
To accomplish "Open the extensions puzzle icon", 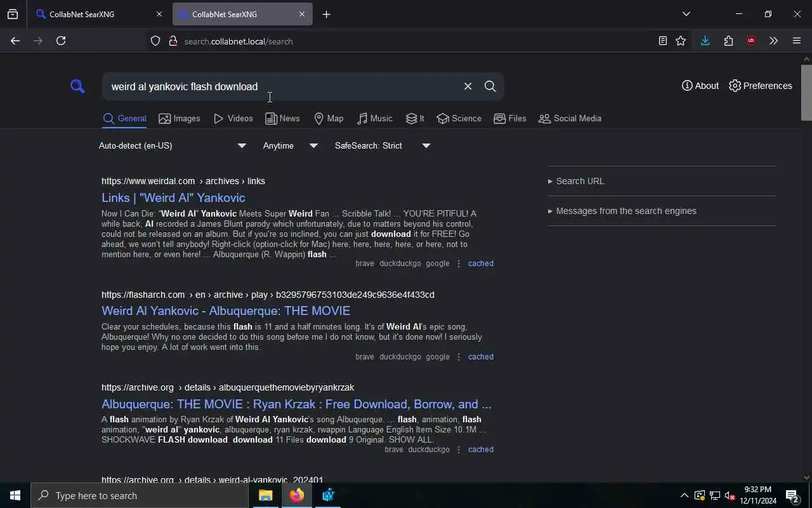I will [728, 41].
